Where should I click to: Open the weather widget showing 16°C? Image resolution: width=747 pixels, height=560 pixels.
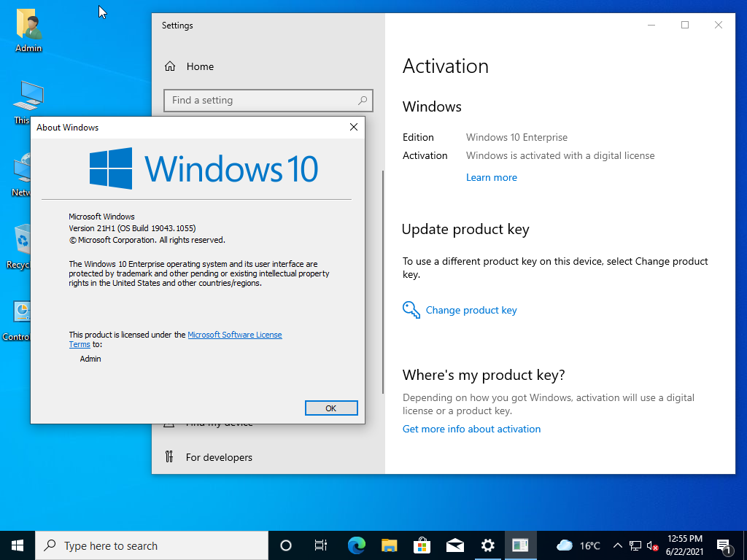click(578, 545)
